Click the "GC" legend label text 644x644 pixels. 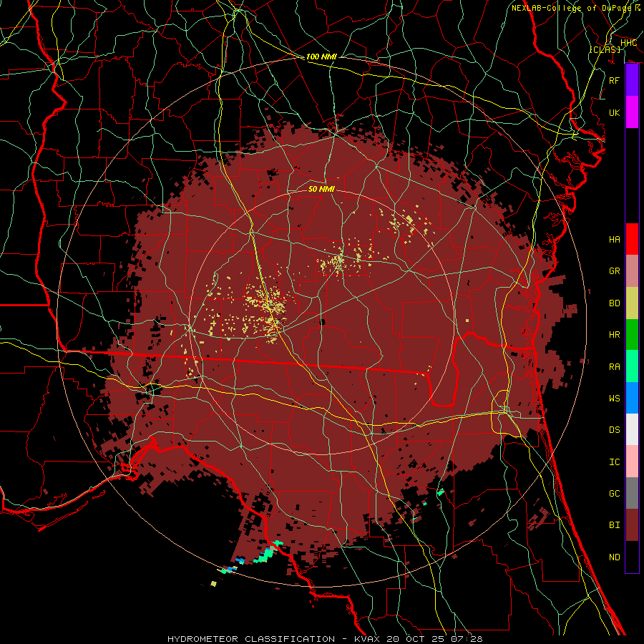614,493
